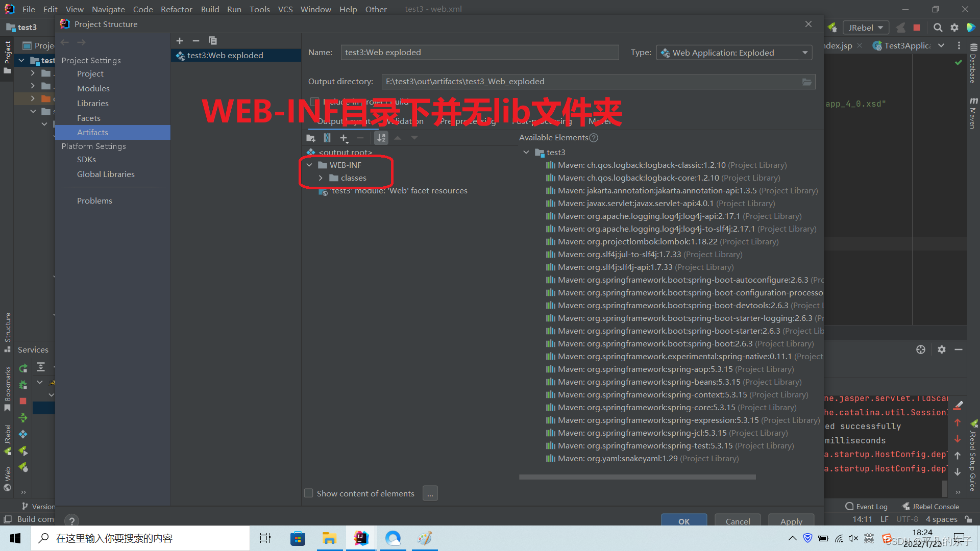
Task: Toggle alphabetical sorting of the output layout
Action: [381, 138]
